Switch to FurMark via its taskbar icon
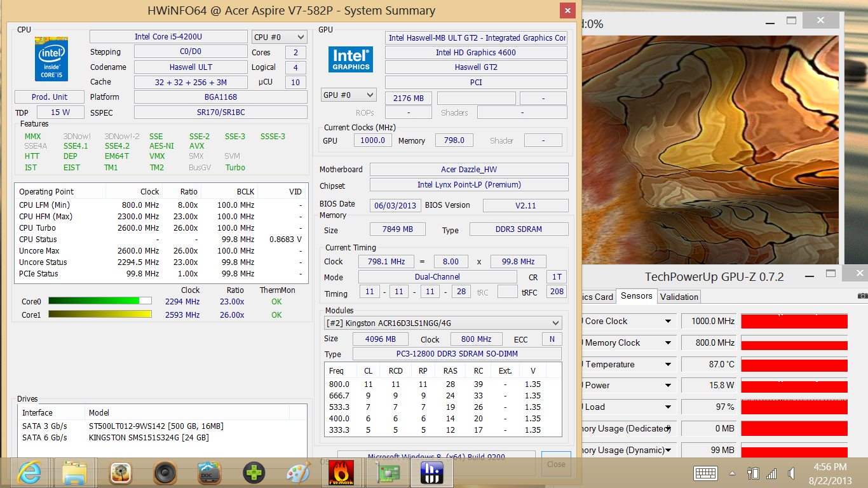Viewport: 868px width, 488px height. (x=341, y=473)
